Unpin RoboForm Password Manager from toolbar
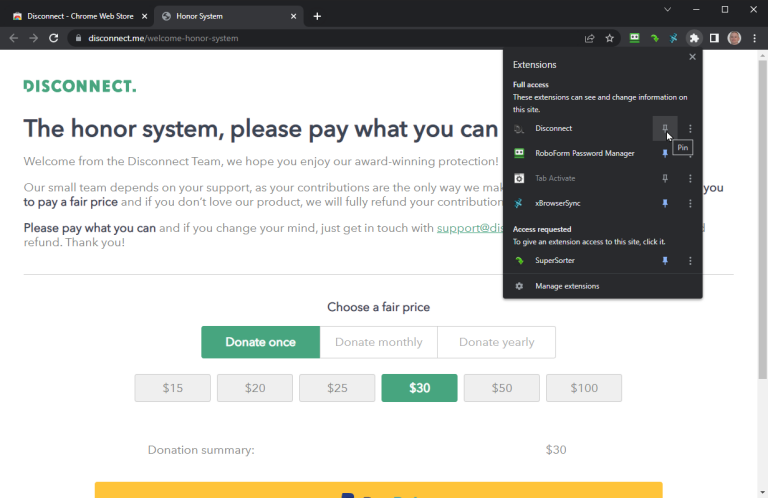Image resolution: width=768 pixels, height=498 pixels. tap(665, 153)
